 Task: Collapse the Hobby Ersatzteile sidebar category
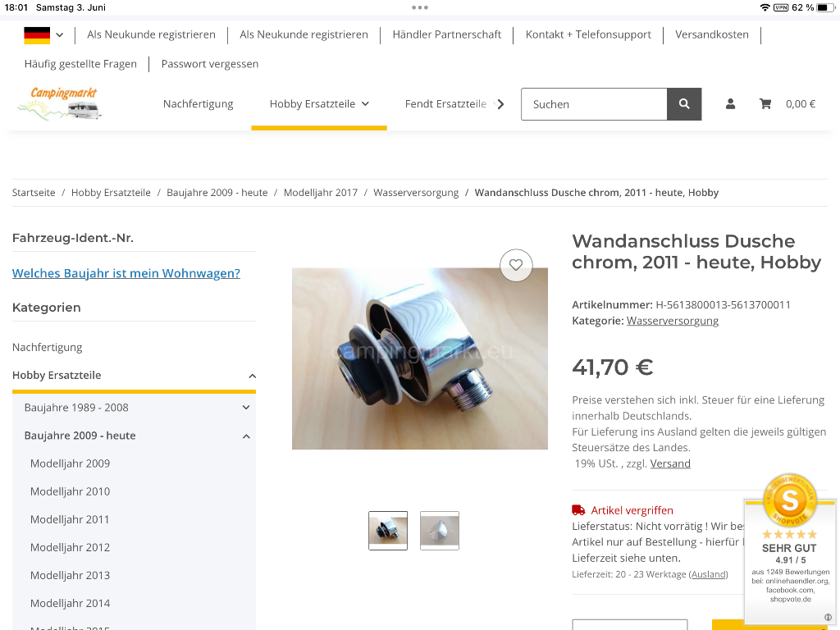point(253,376)
